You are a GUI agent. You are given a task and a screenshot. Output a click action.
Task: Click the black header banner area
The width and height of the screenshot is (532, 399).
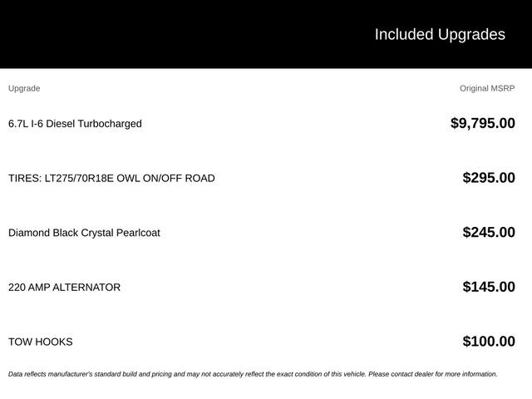click(266, 34)
